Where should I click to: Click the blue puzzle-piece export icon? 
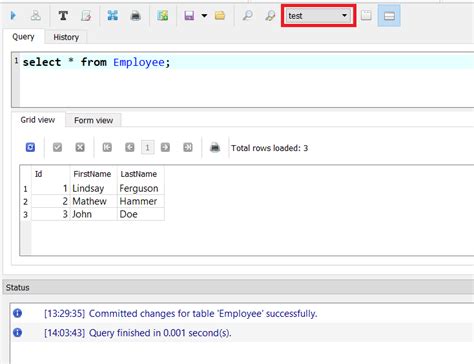click(x=113, y=15)
